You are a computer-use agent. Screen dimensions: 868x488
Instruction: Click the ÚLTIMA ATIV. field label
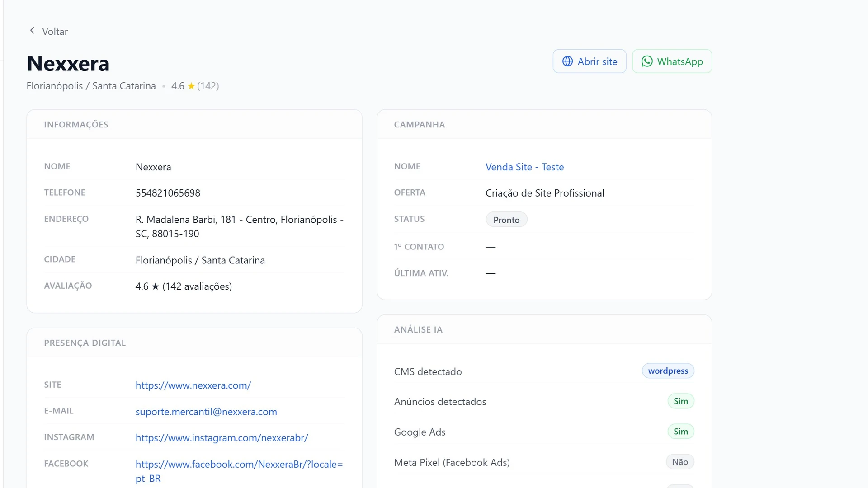point(421,273)
